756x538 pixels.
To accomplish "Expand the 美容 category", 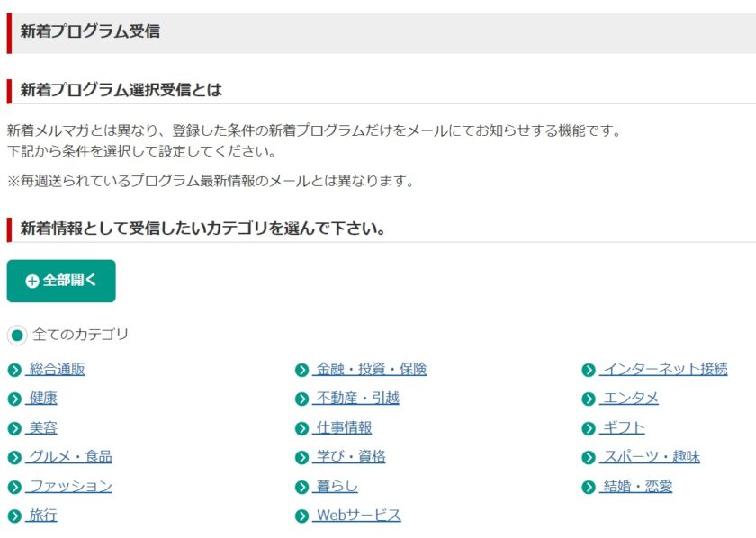I will [42, 427].
